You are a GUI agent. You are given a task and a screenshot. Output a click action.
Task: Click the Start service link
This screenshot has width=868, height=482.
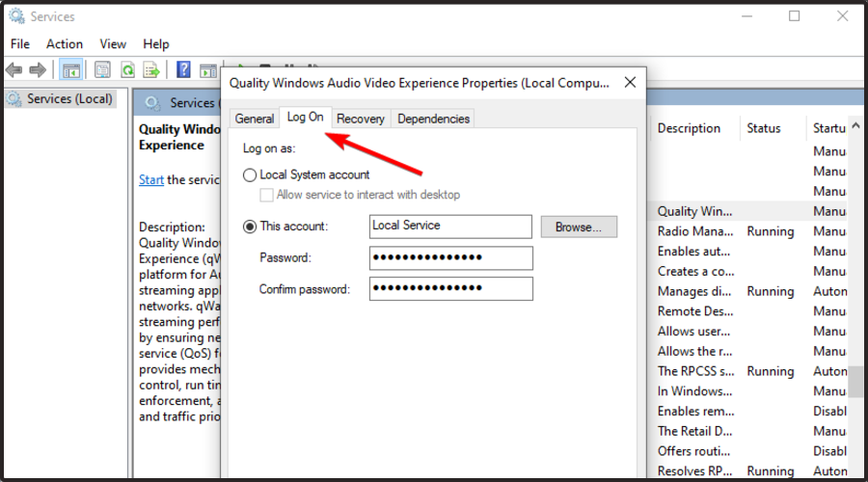coord(151,180)
